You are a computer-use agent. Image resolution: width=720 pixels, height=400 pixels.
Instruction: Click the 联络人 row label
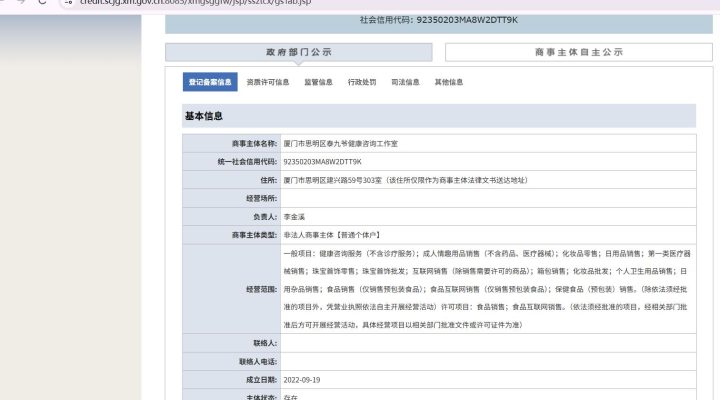[265, 343]
